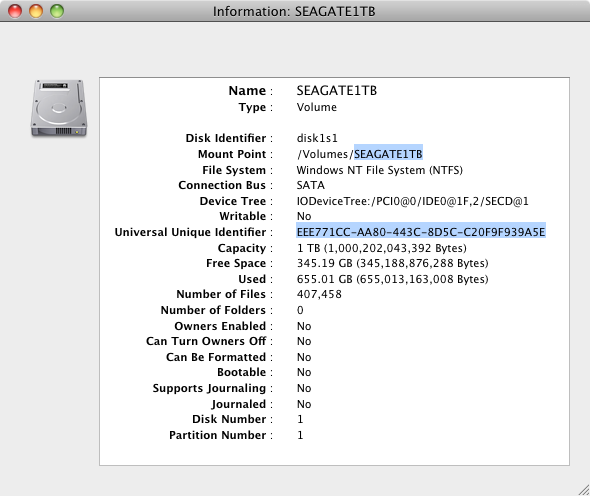Click the Capacity value '1 TB'
The width and height of the screenshot is (590, 496).
pos(382,248)
